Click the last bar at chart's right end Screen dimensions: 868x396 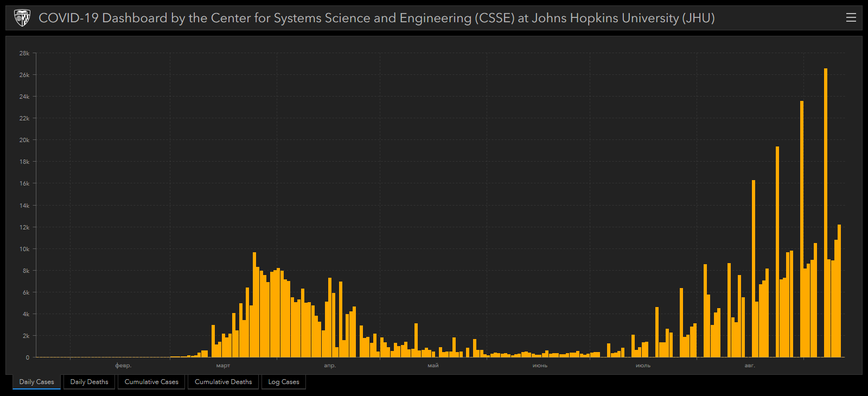point(839,293)
